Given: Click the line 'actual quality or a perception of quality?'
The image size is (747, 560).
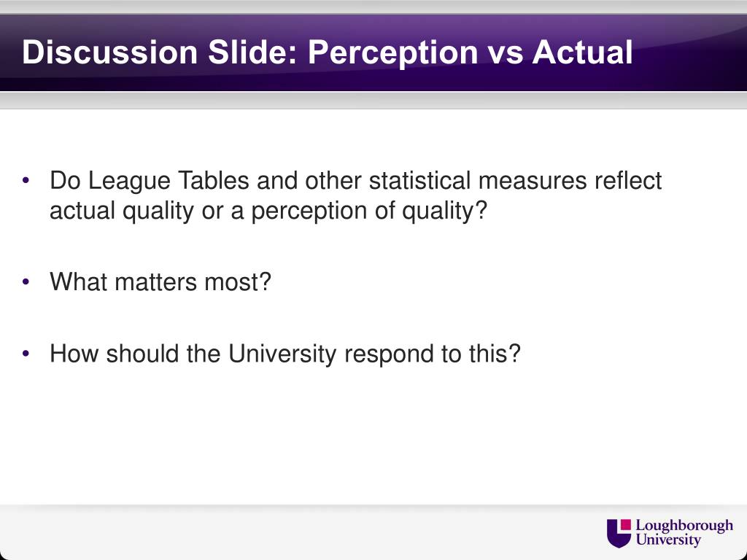Looking at the screenshot, I should [x=268, y=211].
